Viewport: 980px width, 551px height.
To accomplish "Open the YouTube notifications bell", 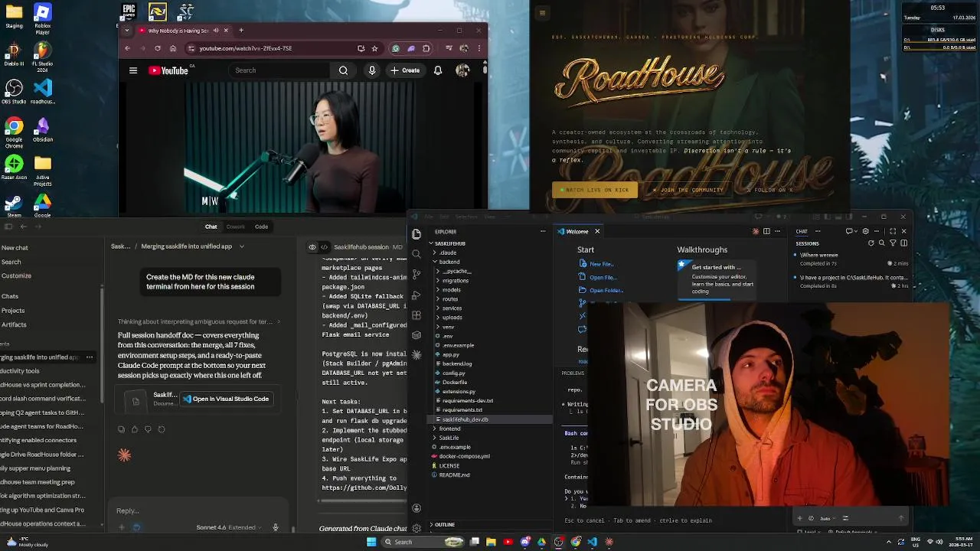I will click(438, 70).
